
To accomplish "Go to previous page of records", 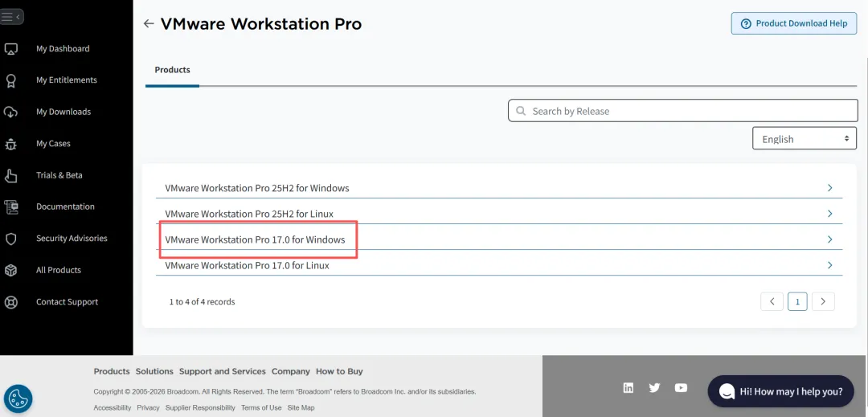I will click(x=772, y=301).
